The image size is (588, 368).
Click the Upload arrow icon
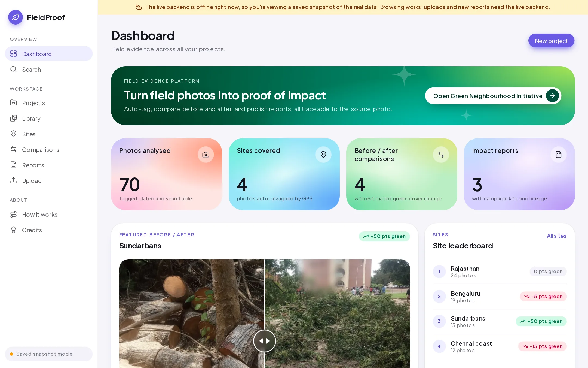coord(13,180)
